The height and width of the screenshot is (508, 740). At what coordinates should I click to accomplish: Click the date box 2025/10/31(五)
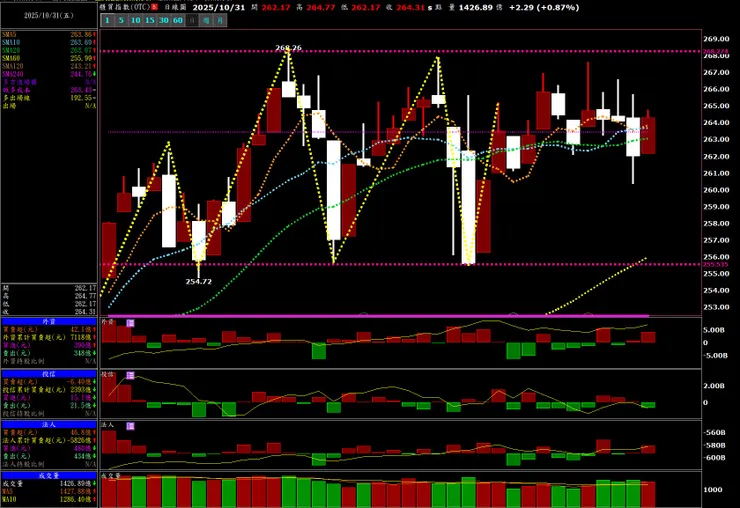pyautogui.click(x=49, y=16)
